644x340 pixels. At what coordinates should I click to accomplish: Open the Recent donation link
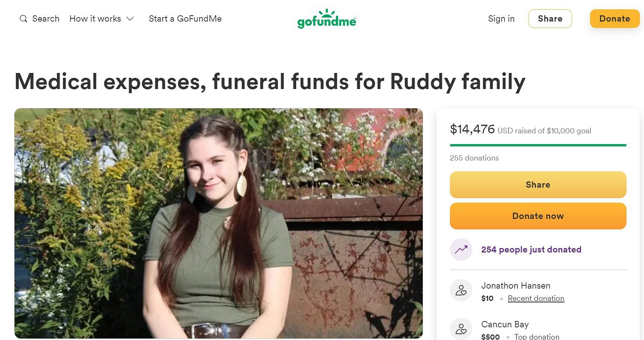tap(536, 298)
